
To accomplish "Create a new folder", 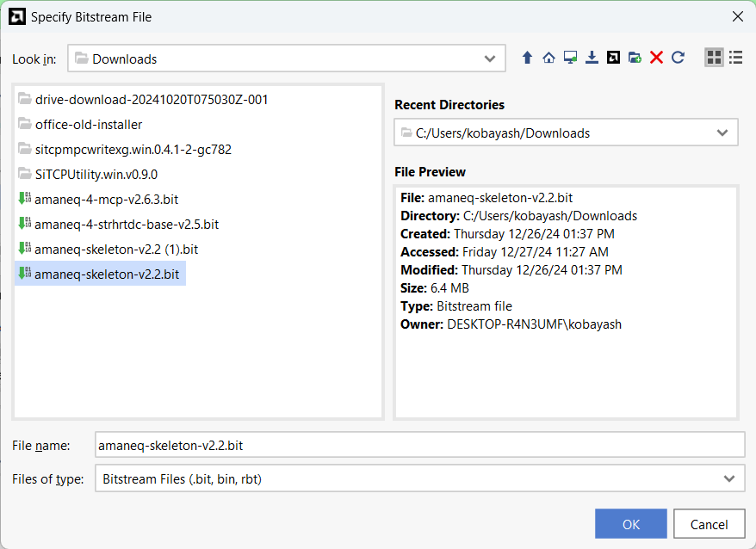I will (x=635, y=58).
